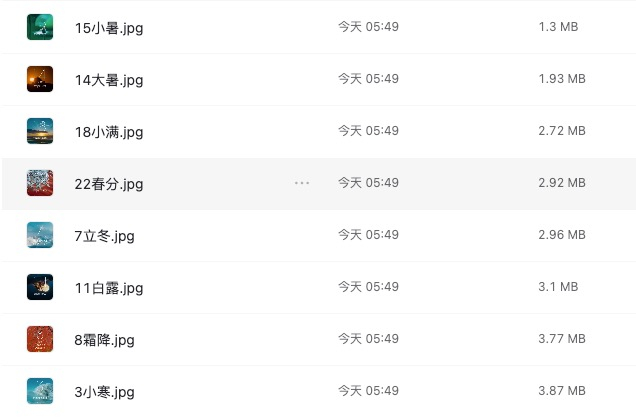Click the file name 15小暑.jpg
636x417 pixels.
click(109, 28)
